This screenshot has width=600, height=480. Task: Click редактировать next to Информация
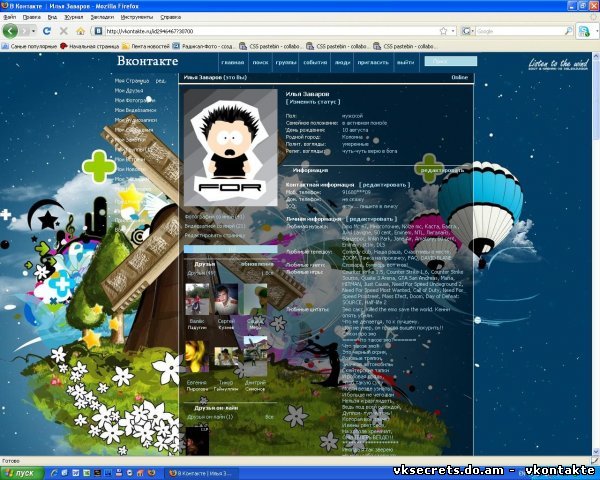click(442, 170)
